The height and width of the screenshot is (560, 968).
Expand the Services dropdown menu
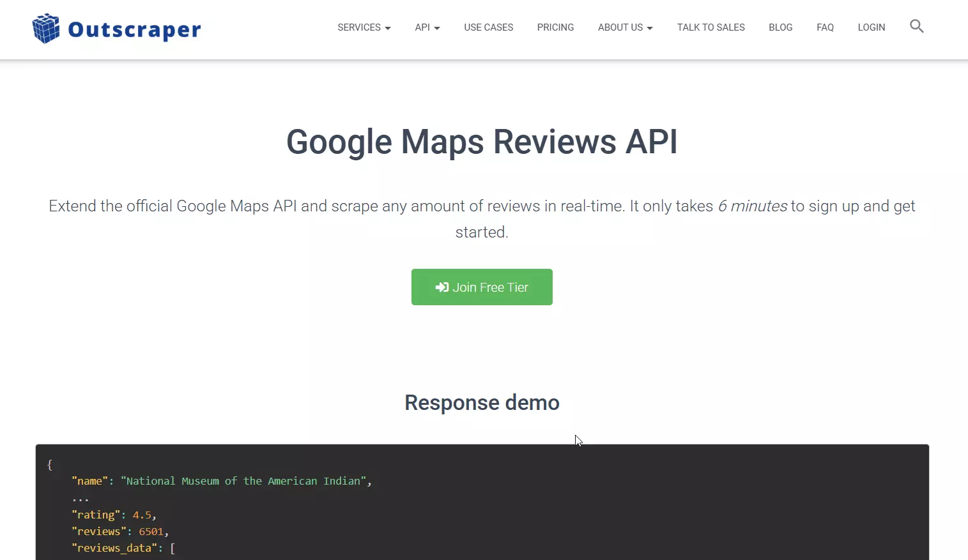click(364, 27)
